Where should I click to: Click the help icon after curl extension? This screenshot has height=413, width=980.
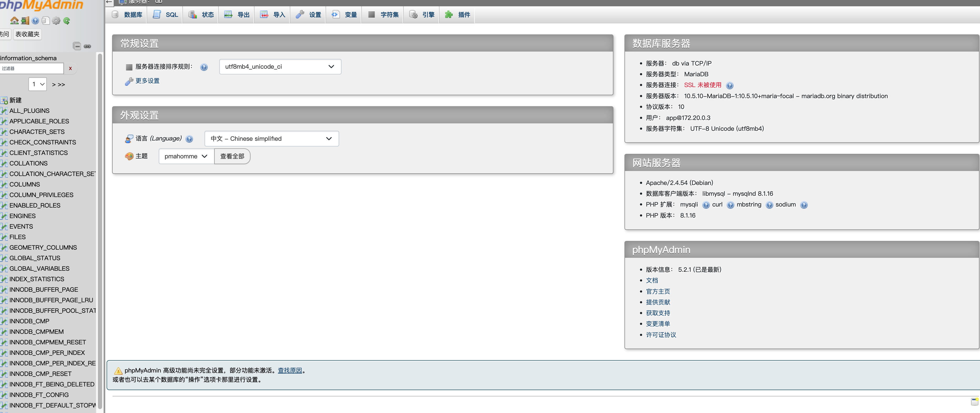coord(730,205)
